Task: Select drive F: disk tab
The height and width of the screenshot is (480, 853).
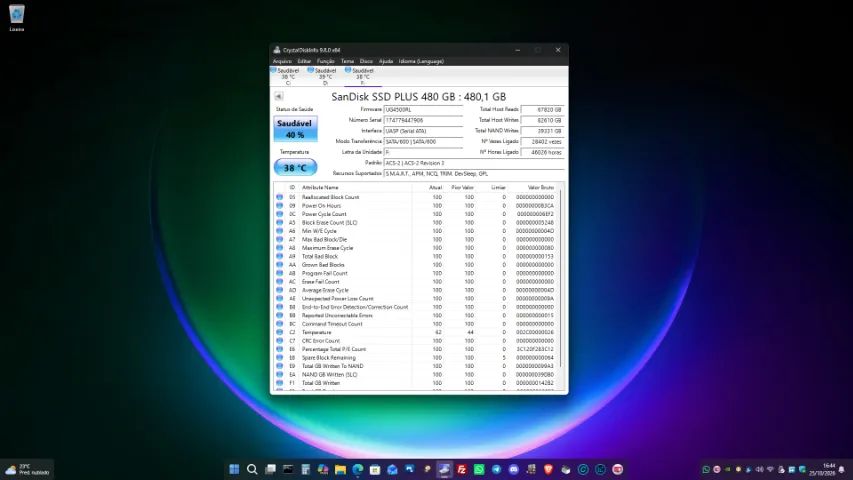Action: point(362,77)
